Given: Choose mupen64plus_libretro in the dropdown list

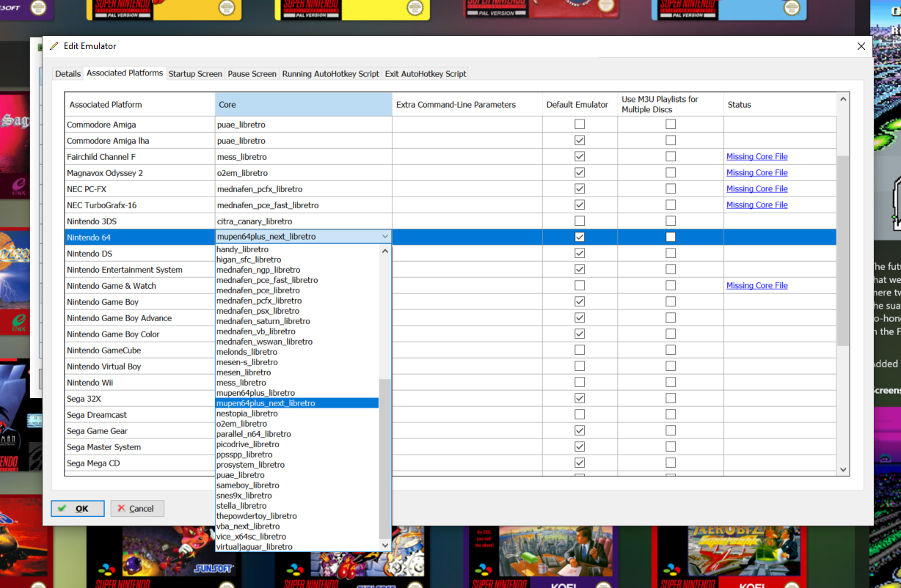Looking at the screenshot, I should tap(255, 393).
